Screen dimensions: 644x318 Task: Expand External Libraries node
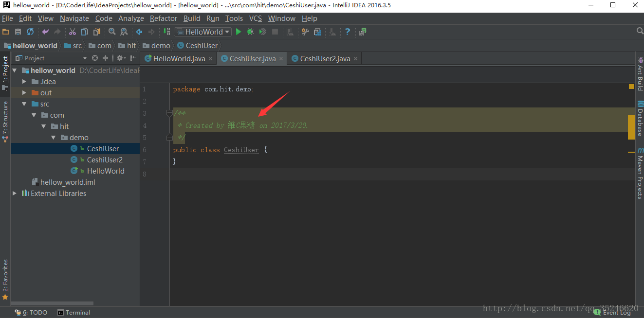[x=15, y=194]
